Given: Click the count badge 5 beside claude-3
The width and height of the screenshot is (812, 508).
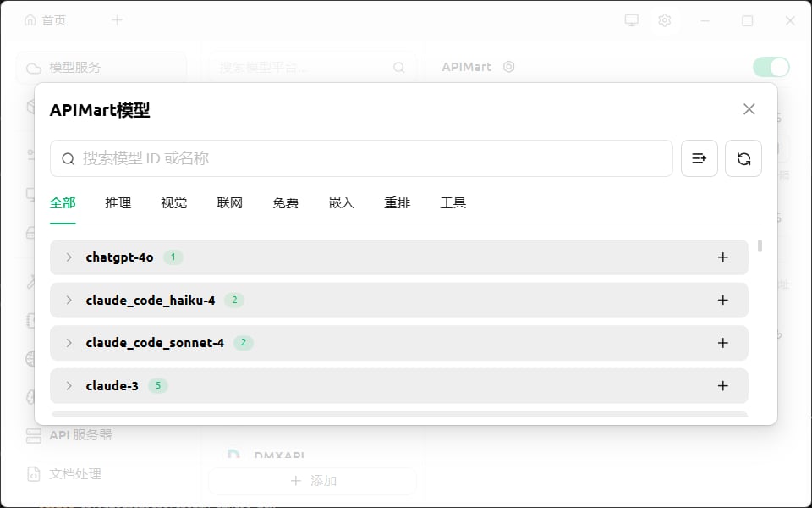Looking at the screenshot, I should [158, 386].
